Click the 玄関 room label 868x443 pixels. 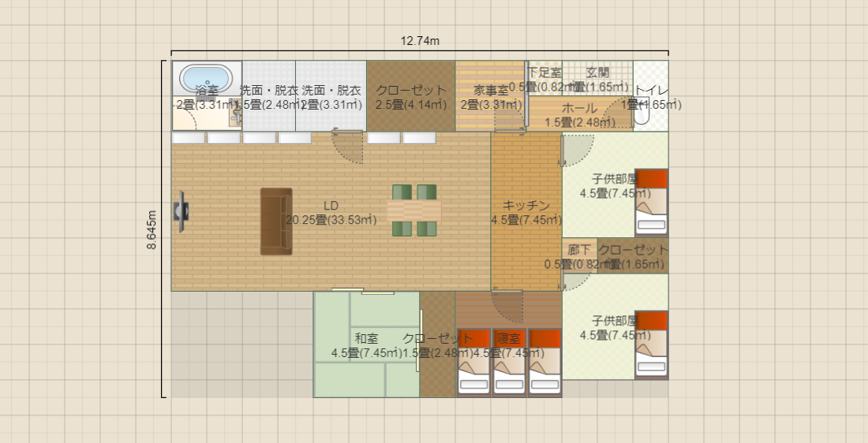coord(598,73)
